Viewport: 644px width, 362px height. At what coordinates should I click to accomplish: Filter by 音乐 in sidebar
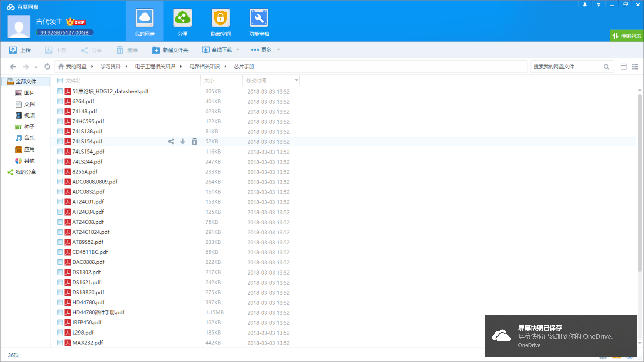25,138
